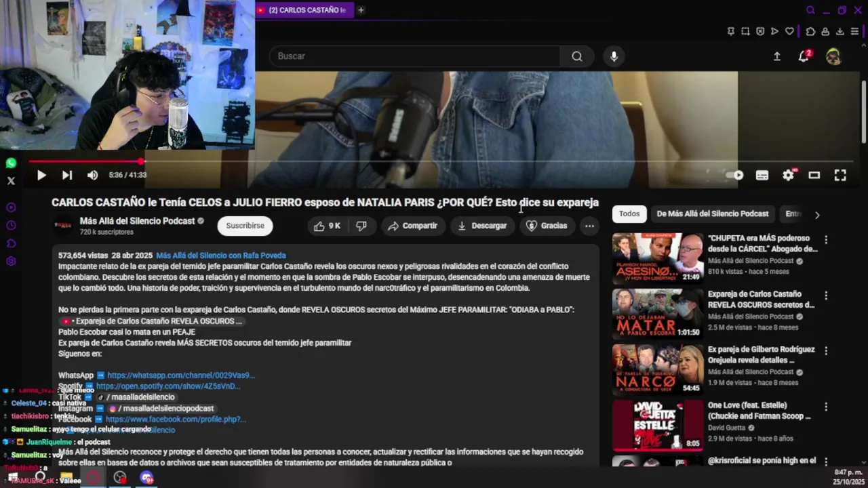Click the search magnifier button
868x488 pixels.
tap(577, 56)
